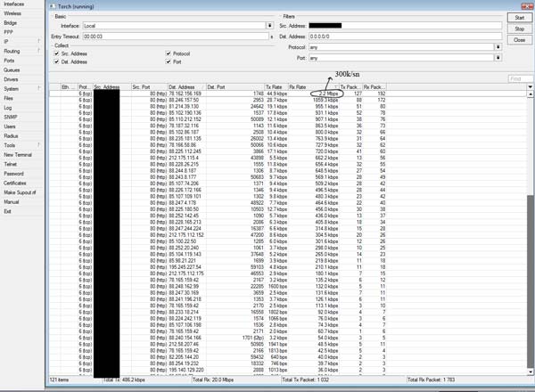Image resolution: width=535 pixels, height=392 pixels.
Task: Toggle the Protocol collect checkbox
Action: pyautogui.click(x=169, y=53)
